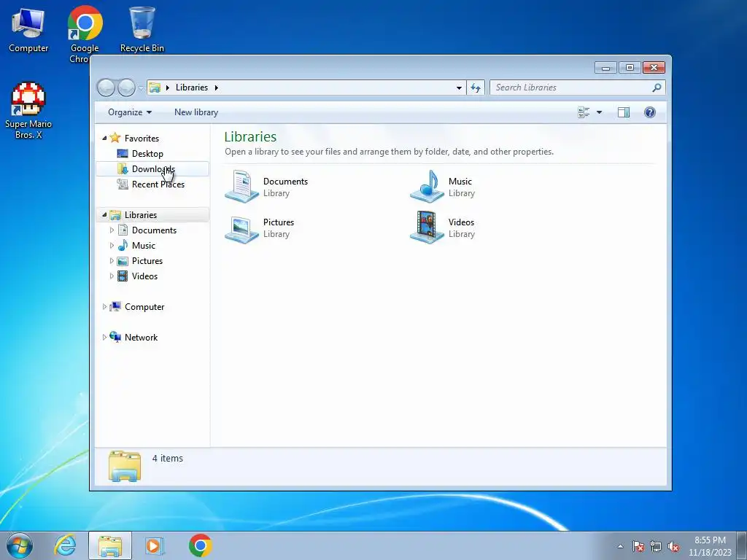Expand the Network tree node arrow
Image resolution: width=747 pixels, height=560 pixels.
[104, 337]
